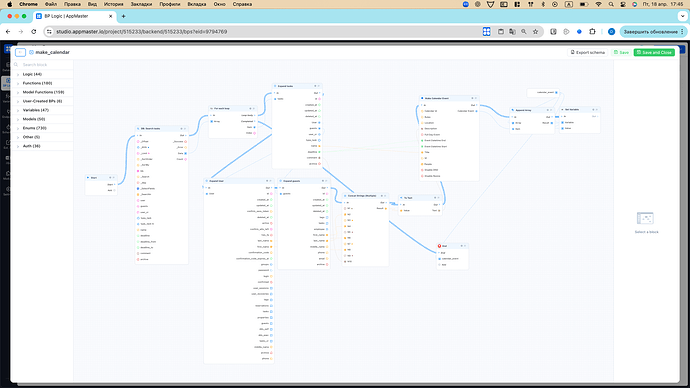The image size is (690, 388).
Task: Click Spotlight search icon in menu bar
Action: 611,4
